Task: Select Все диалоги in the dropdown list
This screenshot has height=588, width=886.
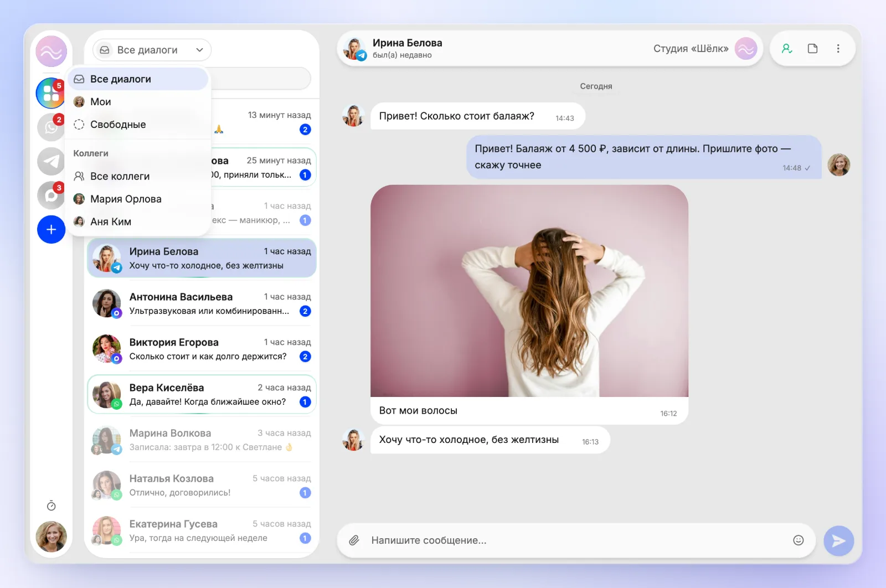Action: (x=138, y=79)
